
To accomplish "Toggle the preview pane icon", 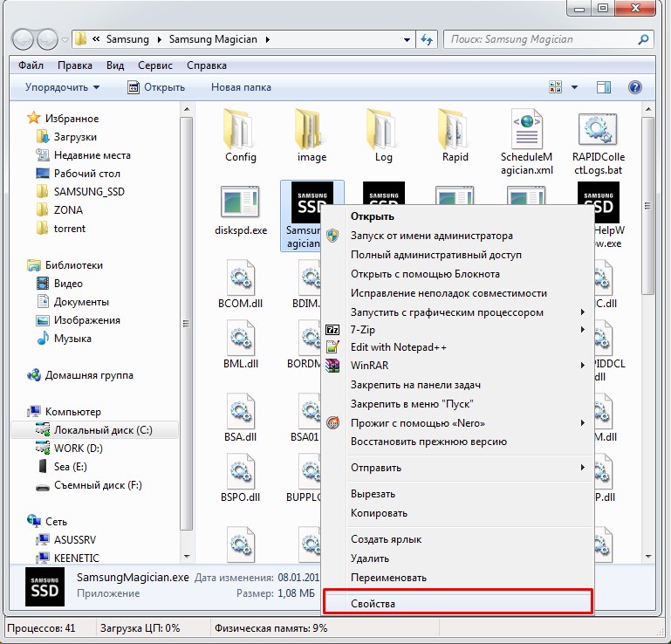I will click(x=604, y=87).
